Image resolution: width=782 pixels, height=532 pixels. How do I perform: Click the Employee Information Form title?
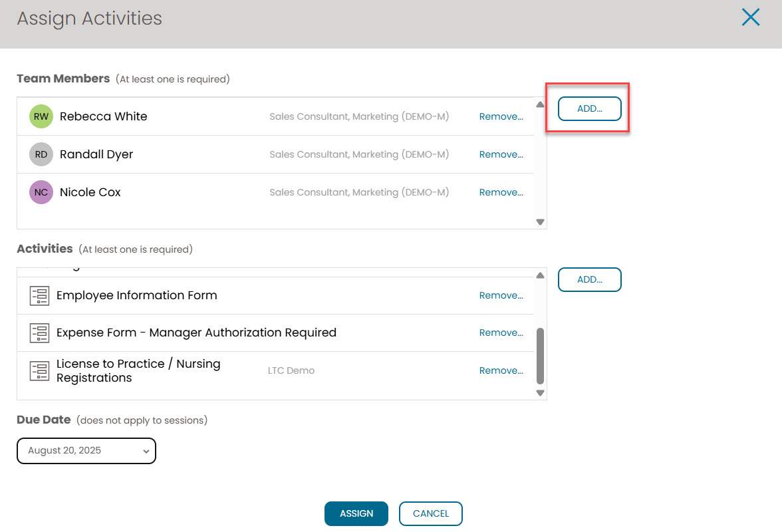(x=137, y=296)
